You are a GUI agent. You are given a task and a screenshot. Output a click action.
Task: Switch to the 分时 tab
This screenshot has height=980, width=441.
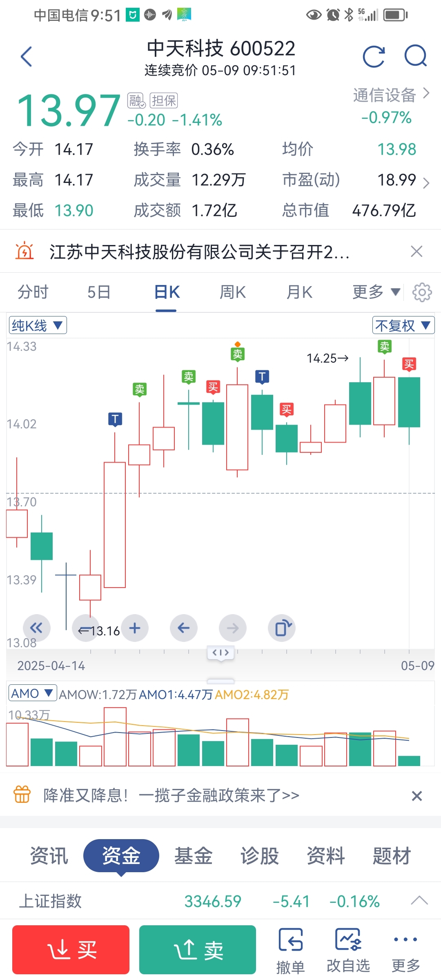pyautogui.click(x=33, y=292)
